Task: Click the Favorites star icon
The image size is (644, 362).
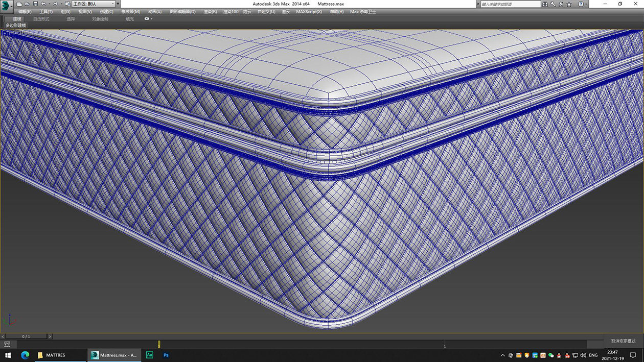Action: 569,4
